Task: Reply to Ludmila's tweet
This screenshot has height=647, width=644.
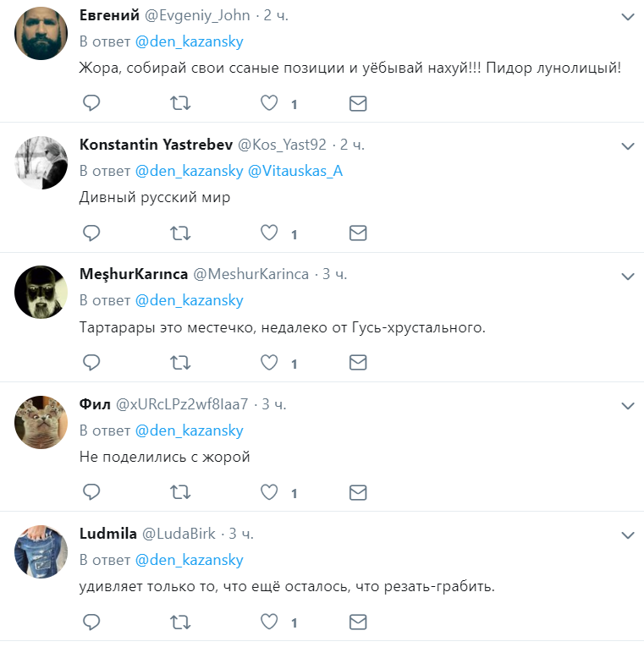Action: click(x=91, y=622)
